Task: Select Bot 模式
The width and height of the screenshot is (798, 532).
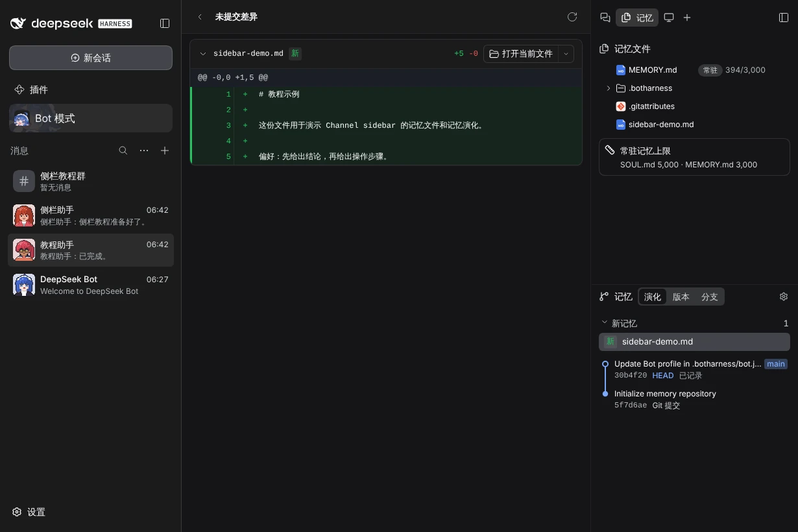Action: point(91,118)
